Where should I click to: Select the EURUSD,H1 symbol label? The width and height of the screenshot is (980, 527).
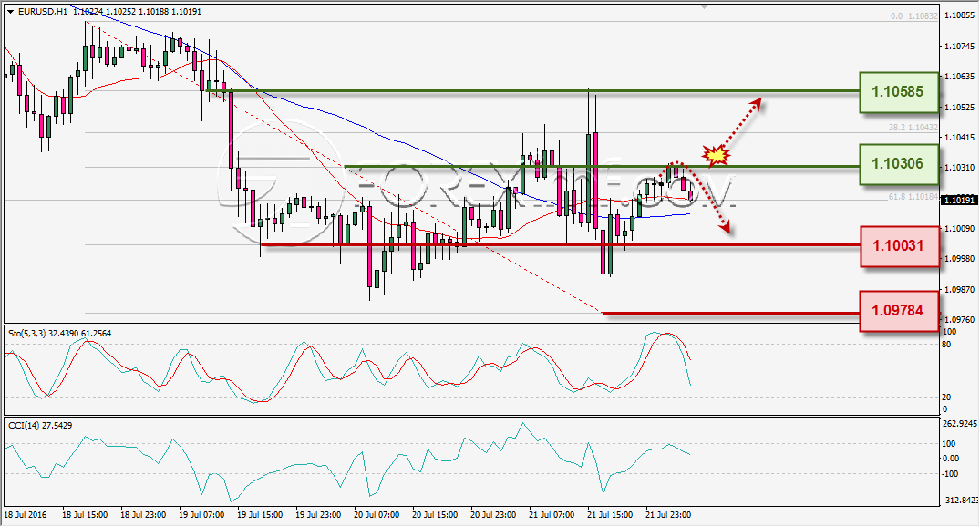click(x=43, y=11)
